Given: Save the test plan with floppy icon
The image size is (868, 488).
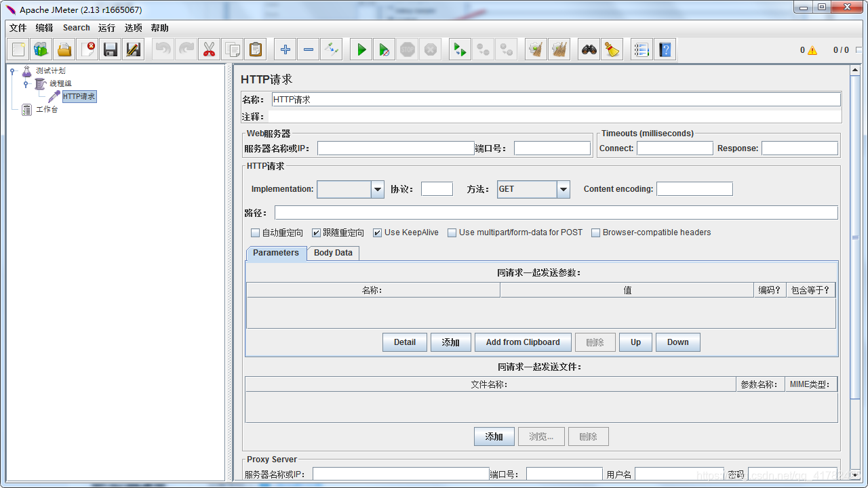Looking at the screenshot, I should pyautogui.click(x=111, y=49).
